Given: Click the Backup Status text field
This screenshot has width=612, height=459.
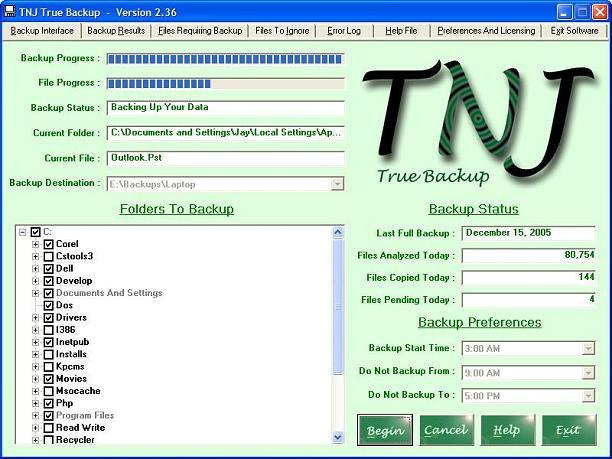Looking at the screenshot, I should 226,107.
